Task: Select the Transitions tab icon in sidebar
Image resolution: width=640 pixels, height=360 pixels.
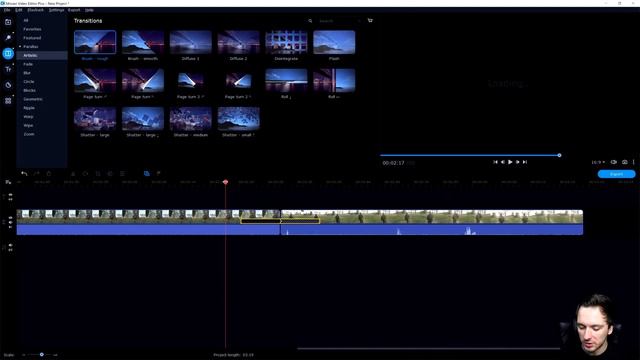Action: [8, 53]
